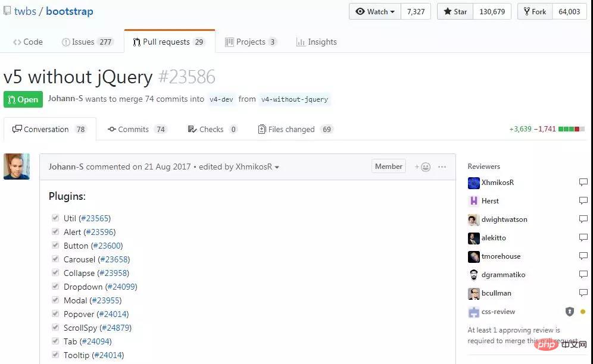Click the shield icon beside css-review
The width and height of the screenshot is (593, 364).
[570, 312]
